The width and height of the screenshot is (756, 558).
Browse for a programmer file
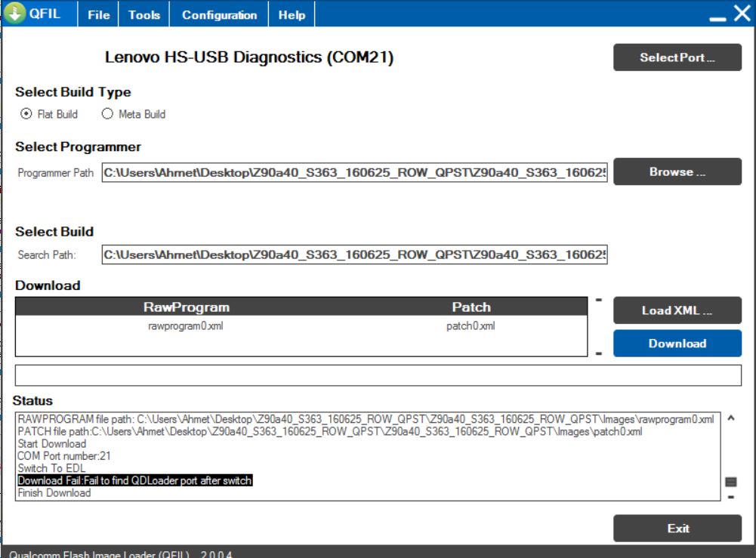[677, 171]
